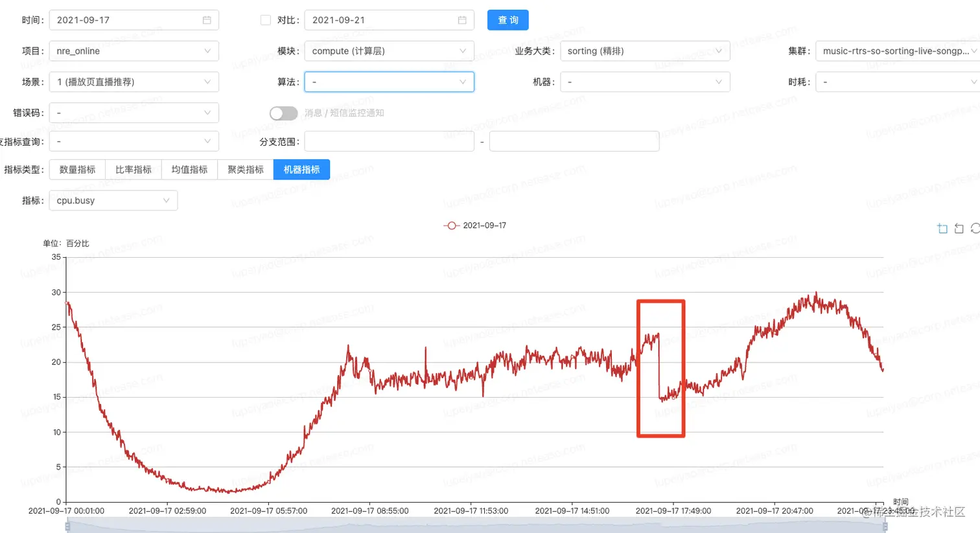Click the 对比 date input 2021-09-21
The height and width of the screenshot is (533, 980).
(389, 20)
